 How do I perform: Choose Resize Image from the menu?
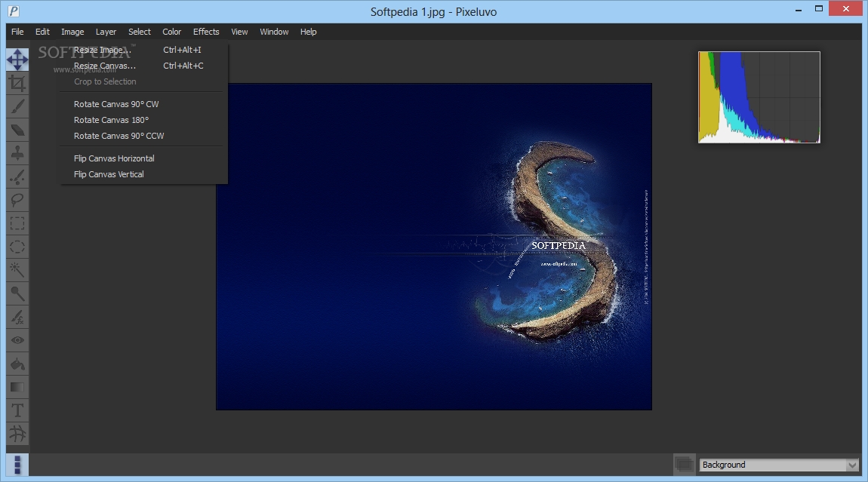(144, 50)
